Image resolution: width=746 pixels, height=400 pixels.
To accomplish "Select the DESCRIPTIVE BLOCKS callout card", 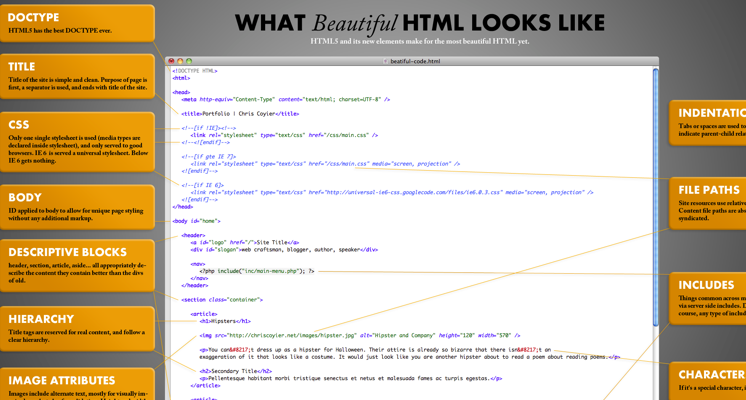I will tap(77, 265).
